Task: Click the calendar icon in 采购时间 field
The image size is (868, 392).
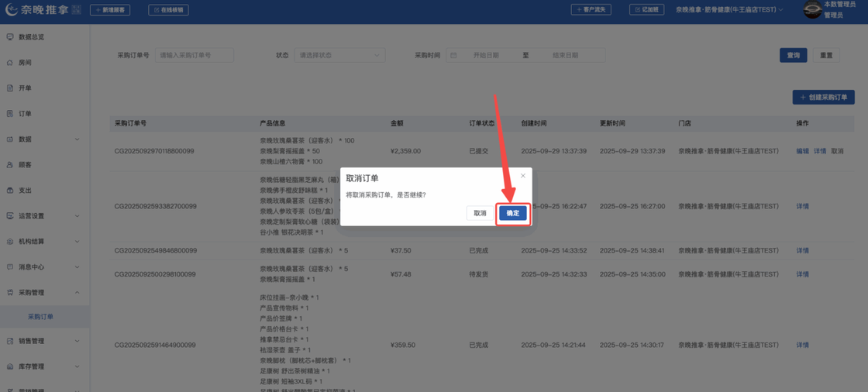Action: 453,55
